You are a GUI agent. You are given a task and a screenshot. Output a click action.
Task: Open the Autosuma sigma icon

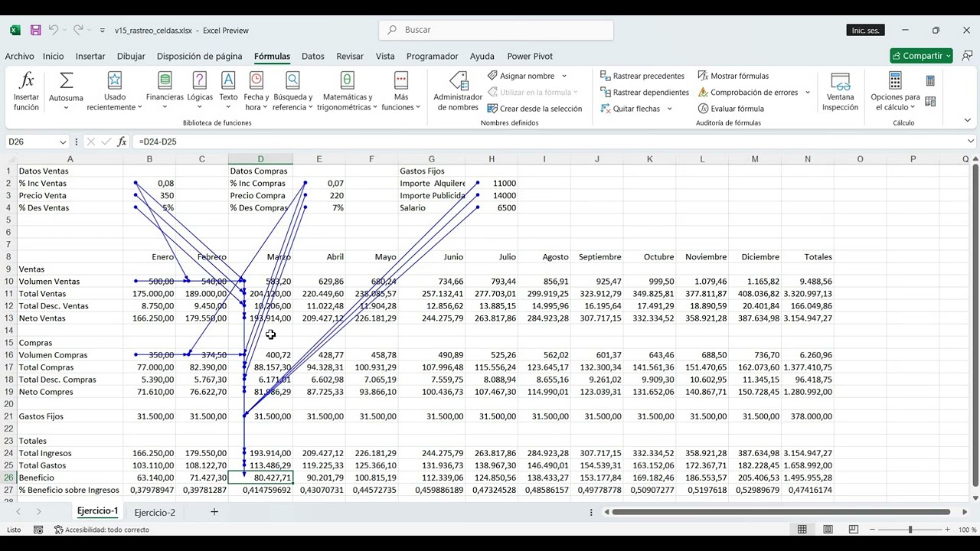[66, 80]
